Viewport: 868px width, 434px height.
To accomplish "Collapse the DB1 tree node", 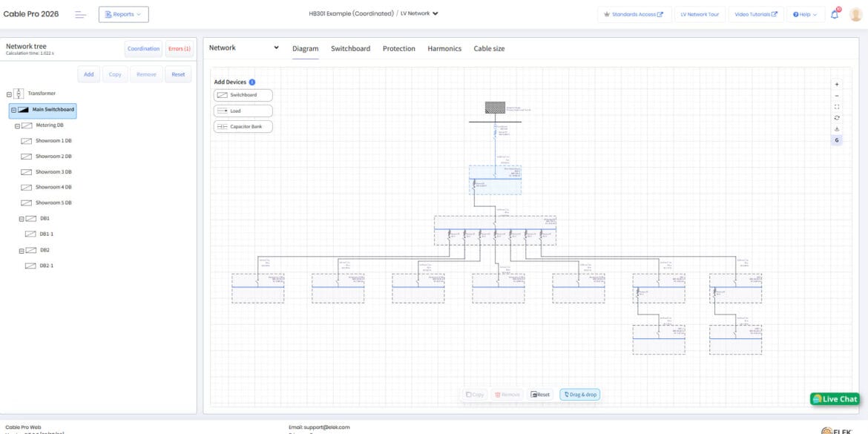I will (22, 219).
